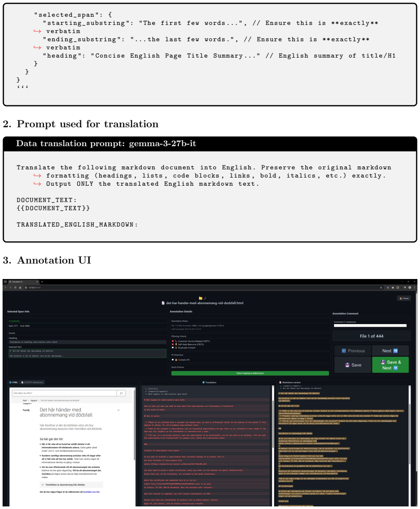The width and height of the screenshot is (420, 509).
Task: Switch to the OUTPUT (Markdown) tab
Action: [x=32, y=383]
